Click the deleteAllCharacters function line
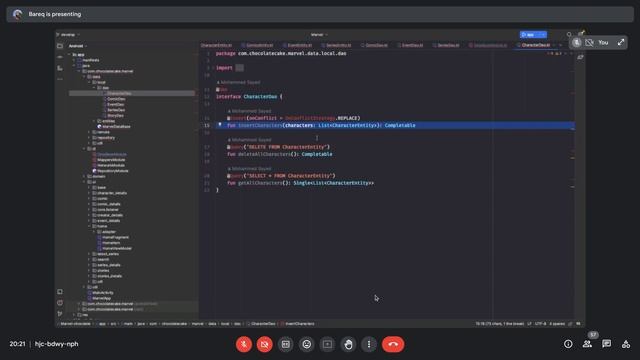 click(280, 154)
